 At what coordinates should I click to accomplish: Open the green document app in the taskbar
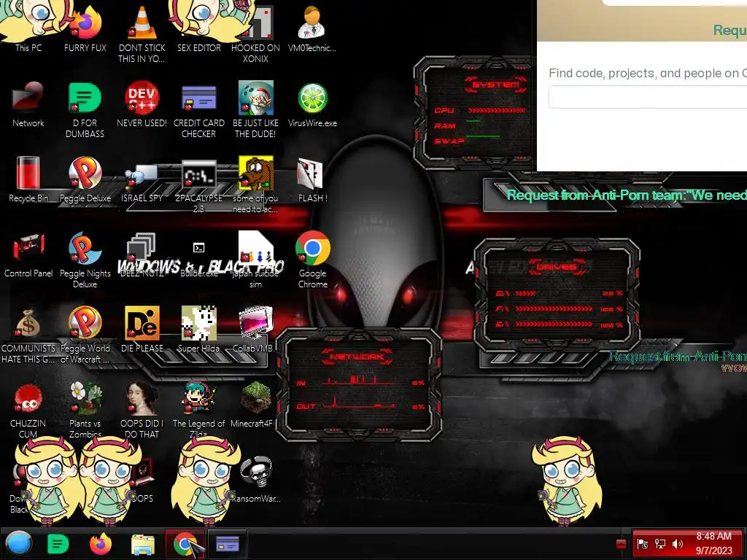[x=58, y=544]
